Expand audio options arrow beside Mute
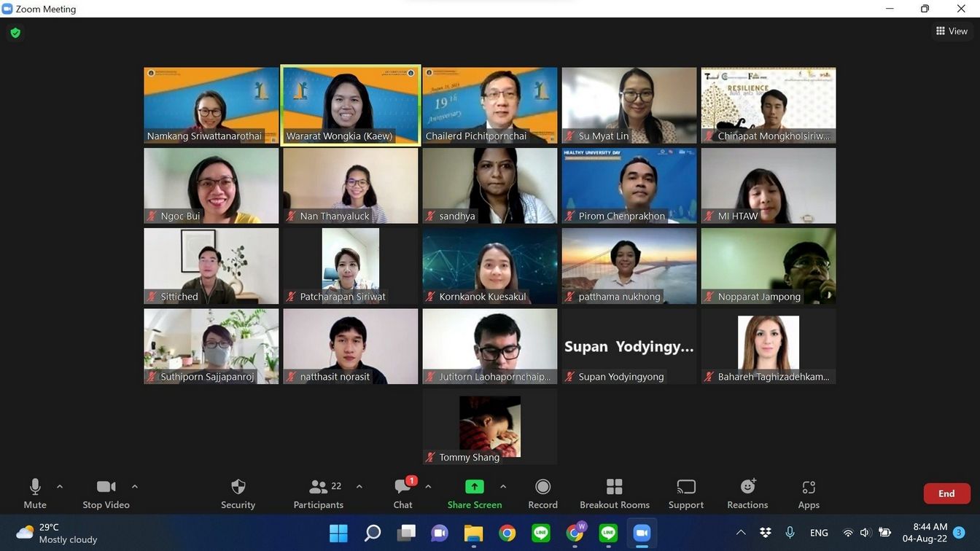The image size is (980, 551). pyautogui.click(x=60, y=486)
